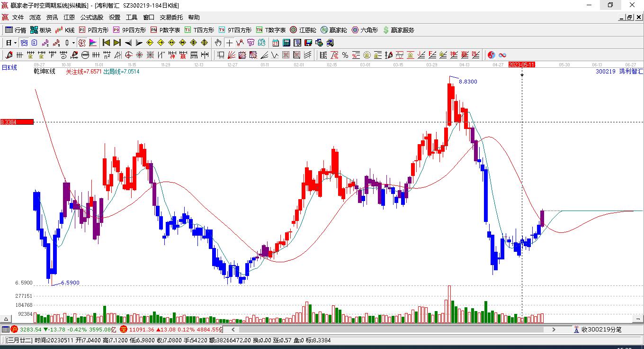This screenshot has height=349, width=644.
Task: Open the 江恩 menu
Action: pyautogui.click(x=69, y=17)
